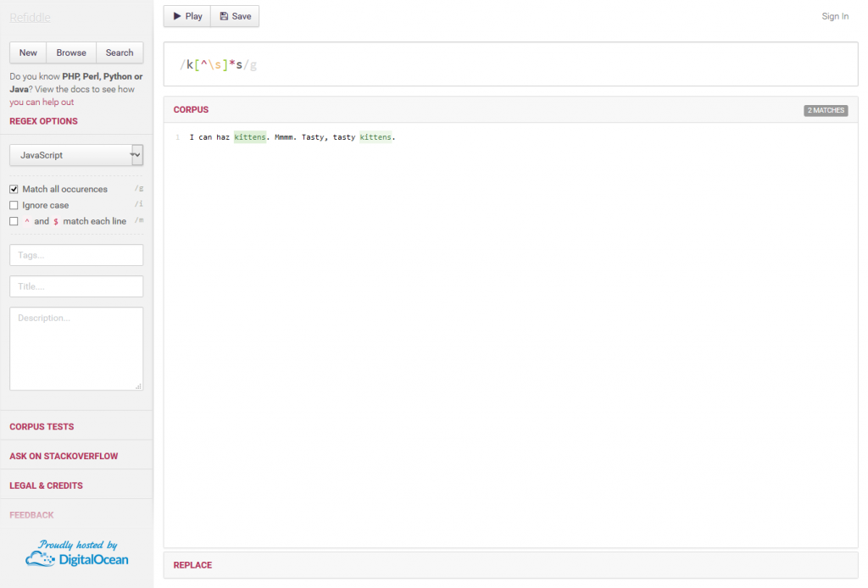Viewport: 868px width, 588px height.
Task: Click the Browse button
Action: 71,52
